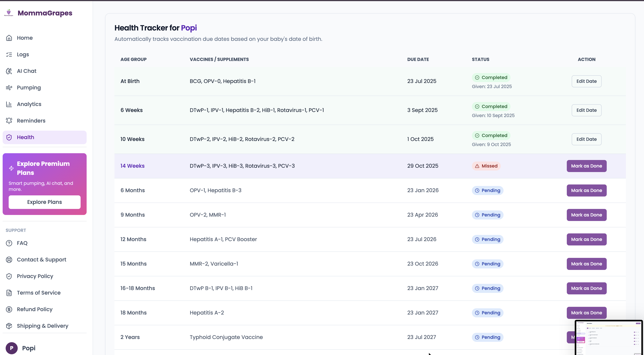Click the Reminders bell icon
This screenshot has height=355, width=644.
[9, 121]
